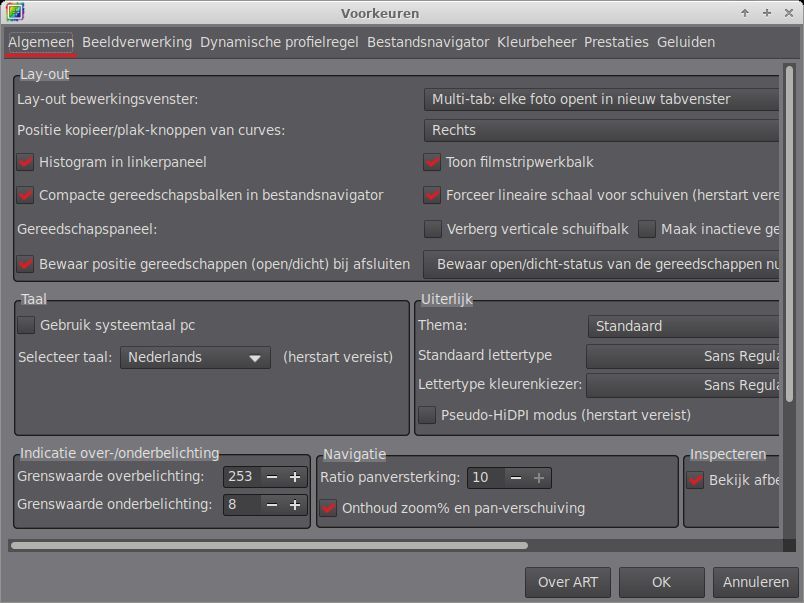Open Selecteer taal dropdown showing Nederlands
Viewport: 804px width, 603px height.
pyautogui.click(x=195, y=357)
